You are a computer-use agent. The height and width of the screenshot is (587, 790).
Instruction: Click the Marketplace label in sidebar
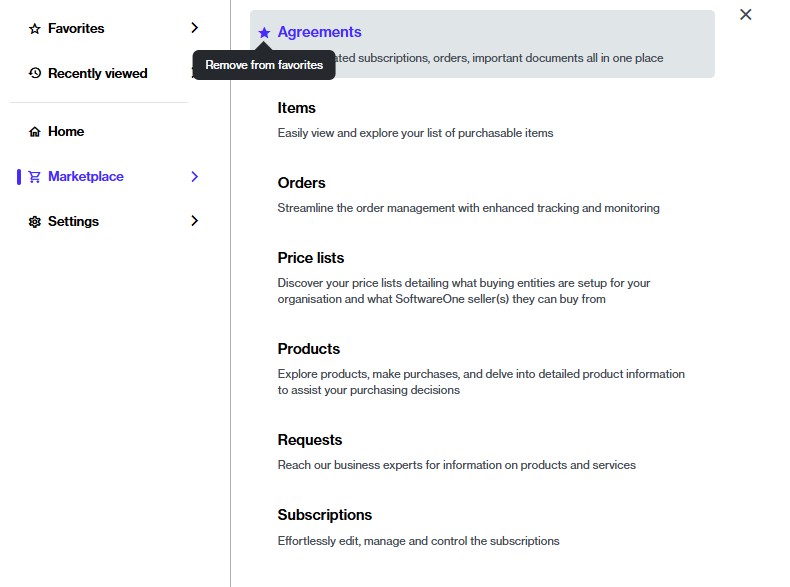[x=86, y=177]
